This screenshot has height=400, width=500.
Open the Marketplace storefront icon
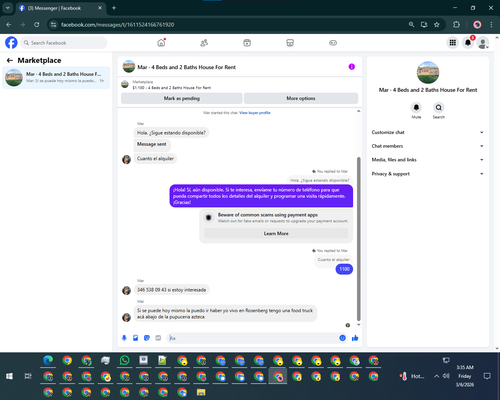pyautogui.click(x=290, y=43)
